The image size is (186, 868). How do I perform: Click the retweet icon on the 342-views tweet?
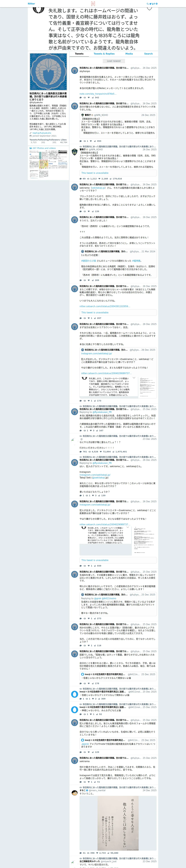coord(84,98)
